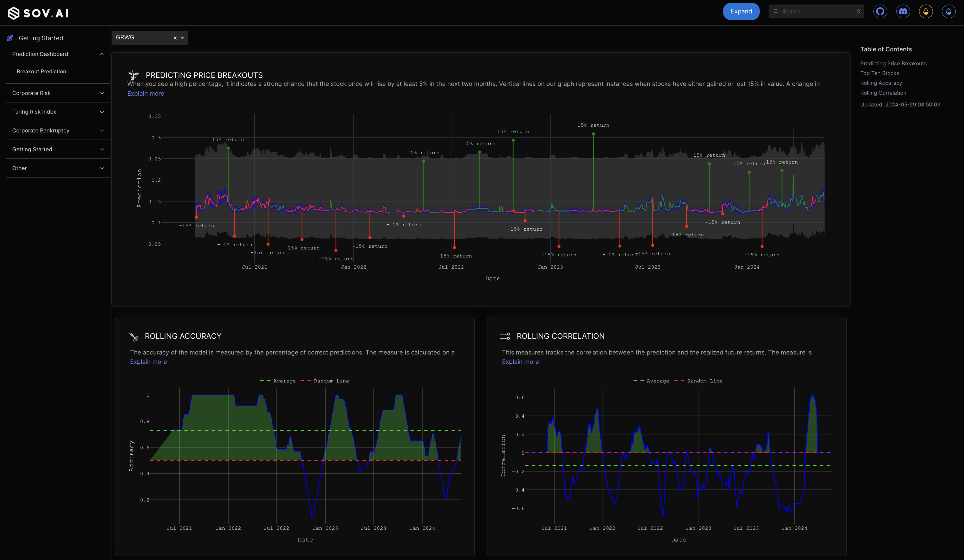Viewport: 964px width, 560px height.
Task: Clear the GRWG ticker selection
Action: click(175, 38)
